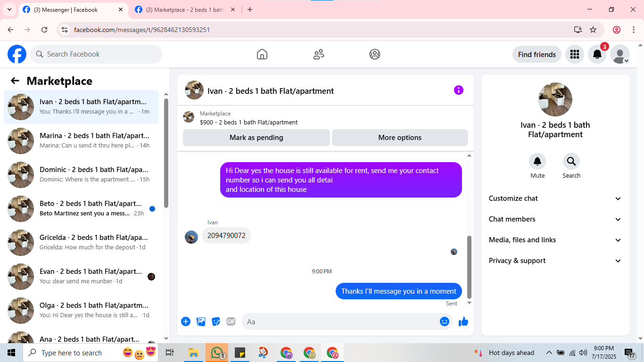Choose a GIF
The height and width of the screenshot is (362, 644).
tap(231, 321)
